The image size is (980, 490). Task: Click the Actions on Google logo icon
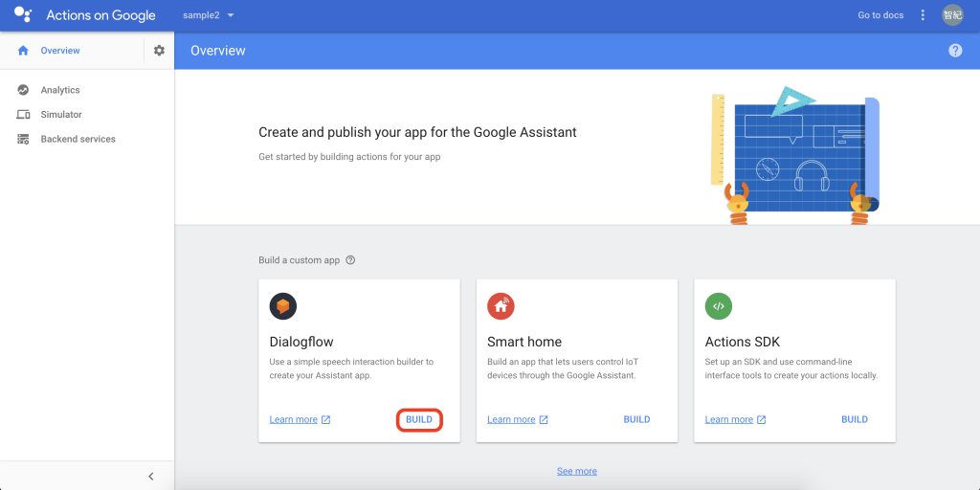[x=23, y=14]
